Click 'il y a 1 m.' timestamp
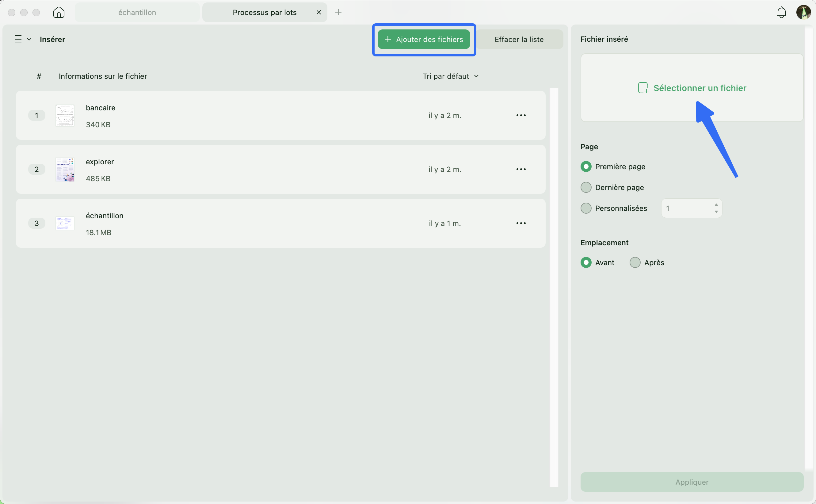 tap(445, 223)
